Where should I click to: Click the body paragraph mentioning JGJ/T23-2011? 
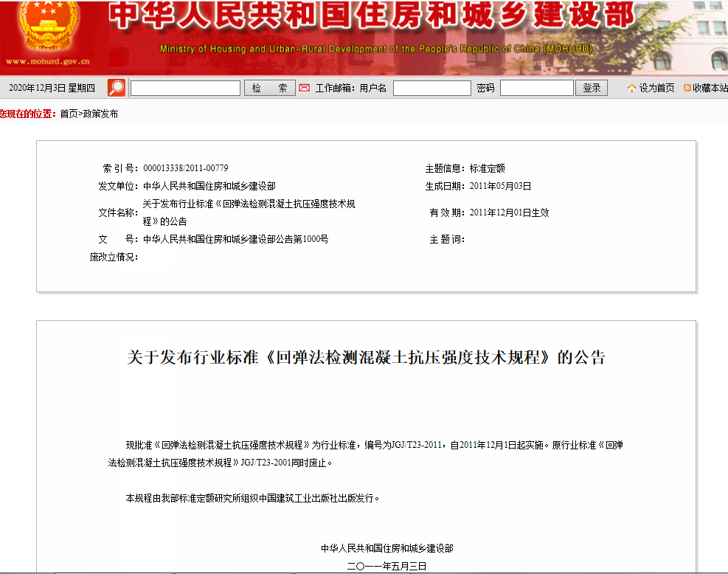pos(365,454)
